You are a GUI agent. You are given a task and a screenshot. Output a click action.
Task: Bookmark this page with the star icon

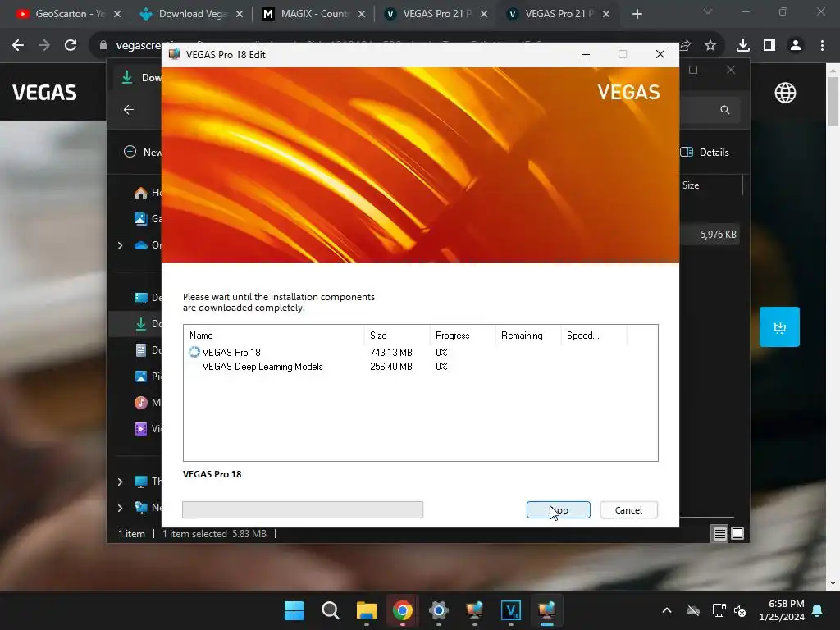pos(710,46)
